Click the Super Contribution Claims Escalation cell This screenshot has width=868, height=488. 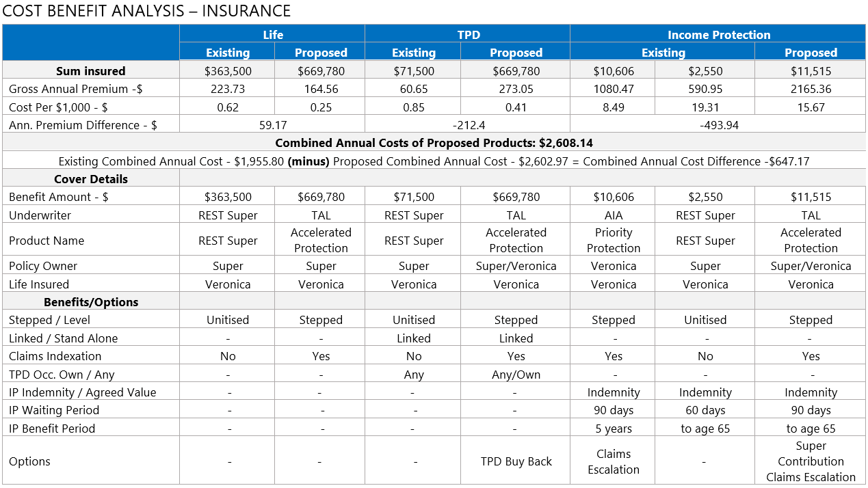click(811, 461)
